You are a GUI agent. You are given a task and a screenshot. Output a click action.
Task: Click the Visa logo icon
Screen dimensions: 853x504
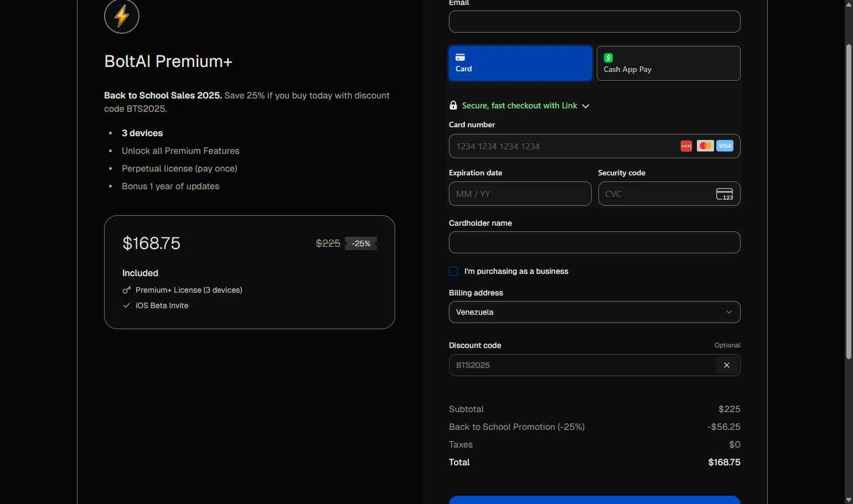coord(725,146)
